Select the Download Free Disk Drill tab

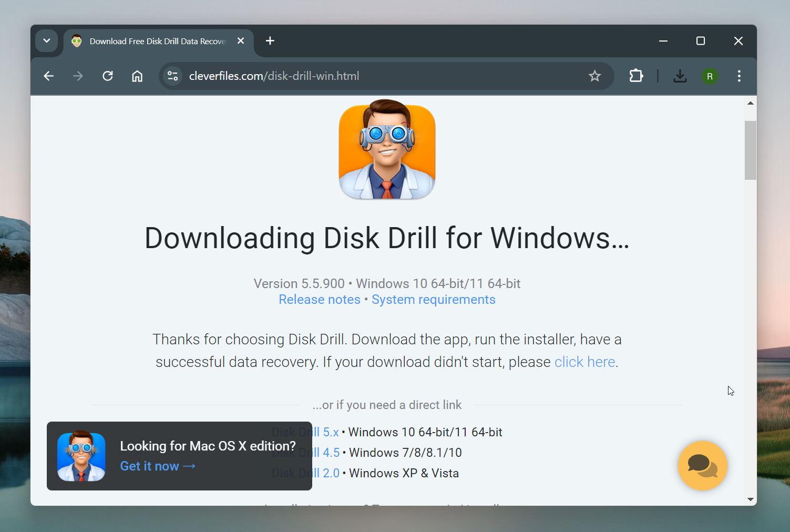point(158,41)
